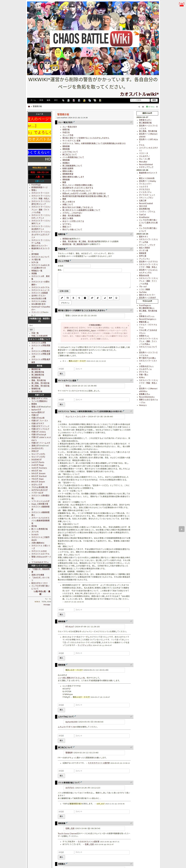Click the お名前 field under サイトのアイコン変更
The height and width of the screenshot is (868, 186).
pos(65,399)
